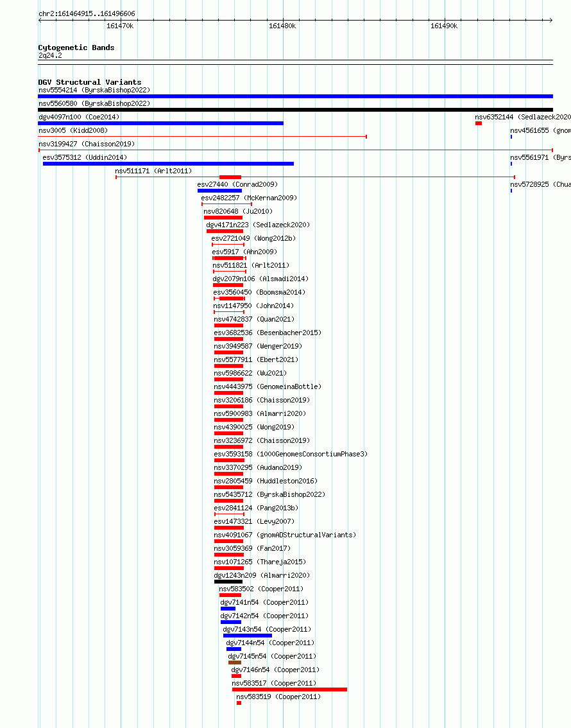Click the nsv583517 long red bar

(x=289, y=689)
